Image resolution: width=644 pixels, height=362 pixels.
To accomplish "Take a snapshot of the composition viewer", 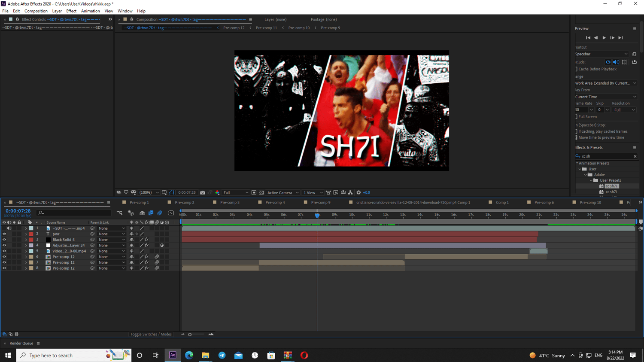I will 203,193.
